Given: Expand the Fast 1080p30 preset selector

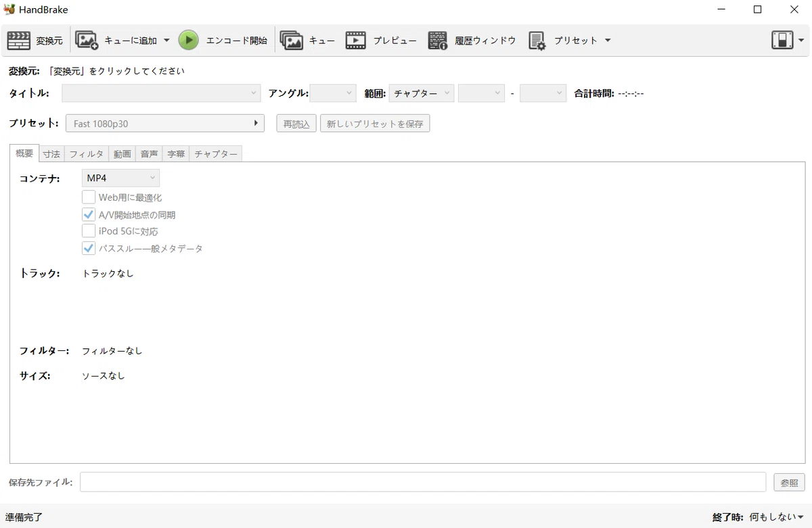Looking at the screenshot, I should [165, 124].
